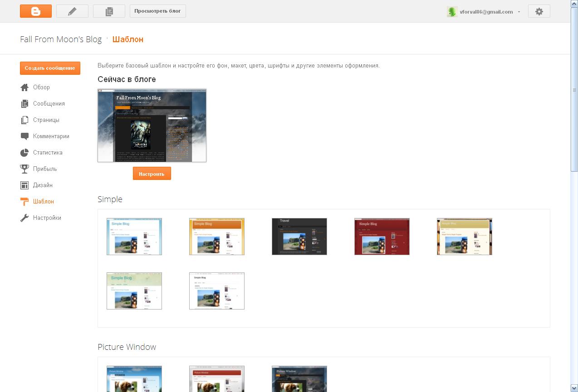Click the vforval86@gmail.com account email
The width and height of the screenshot is (578, 392).
(486, 12)
